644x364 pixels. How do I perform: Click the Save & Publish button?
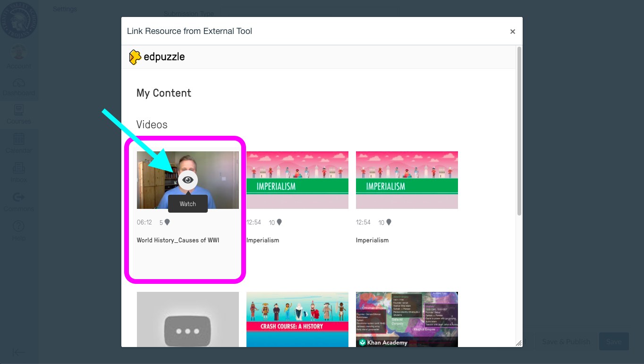(x=566, y=341)
